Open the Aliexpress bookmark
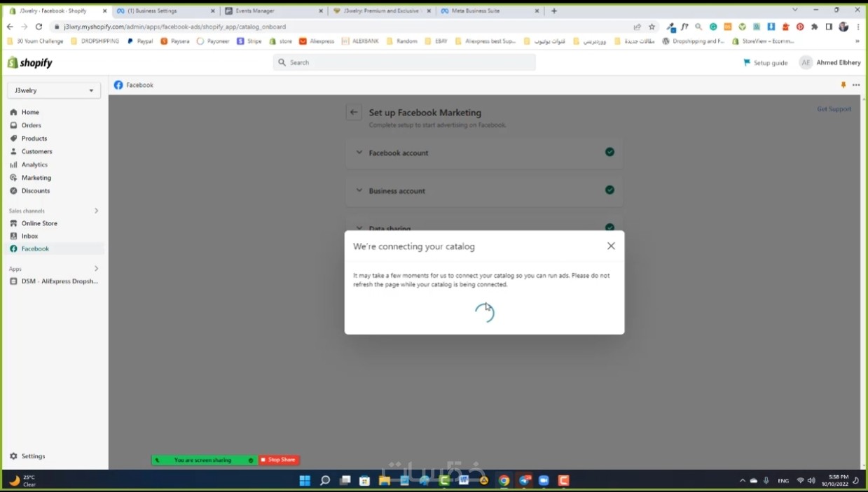868x492 pixels. click(x=317, y=41)
